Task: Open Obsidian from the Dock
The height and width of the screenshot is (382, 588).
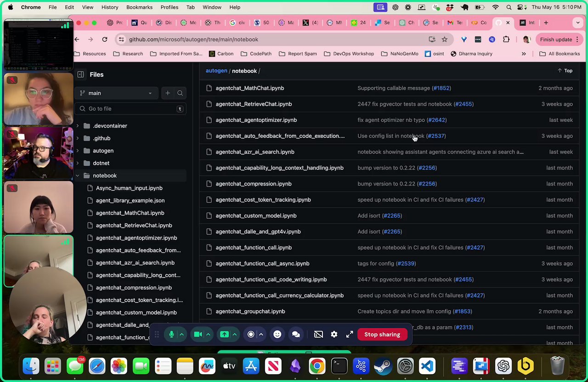Action: pyautogui.click(x=295, y=366)
